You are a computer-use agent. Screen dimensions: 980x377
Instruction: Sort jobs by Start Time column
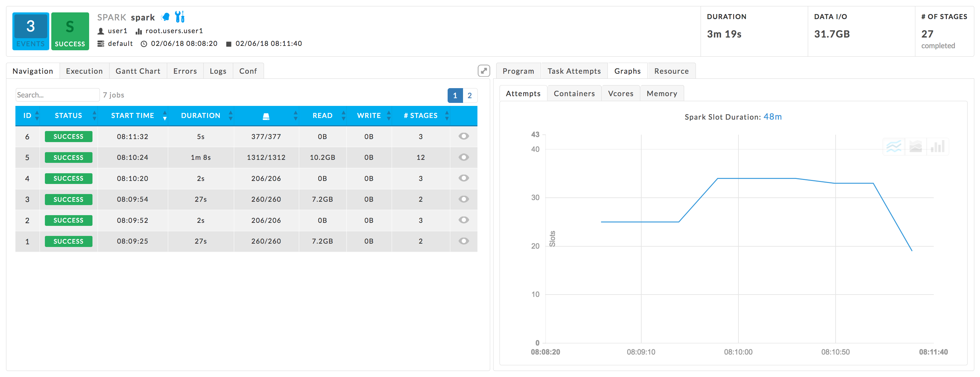pos(132,116)
